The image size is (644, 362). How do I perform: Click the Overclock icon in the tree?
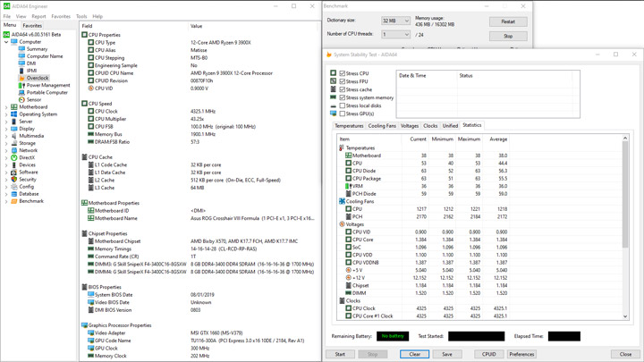coord(21,78)
